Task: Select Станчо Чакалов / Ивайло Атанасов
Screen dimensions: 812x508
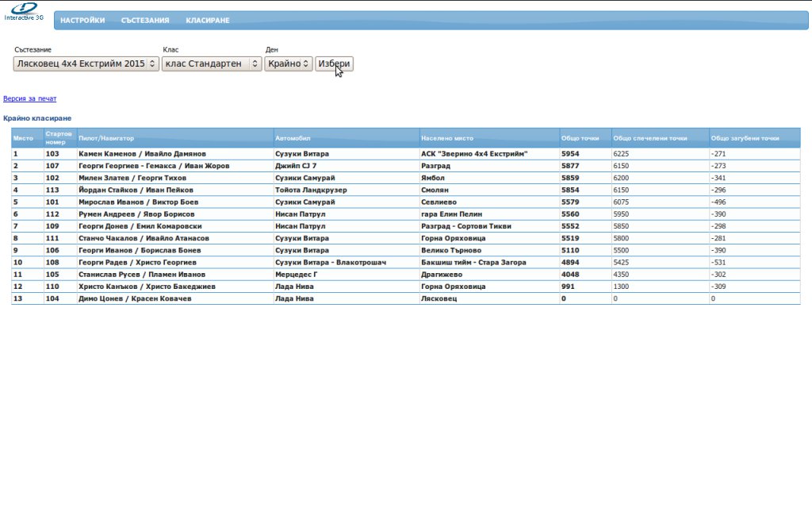Action: [144, 238]
